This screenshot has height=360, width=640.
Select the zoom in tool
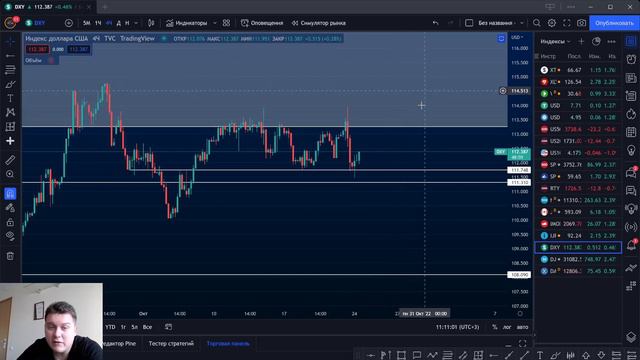pyautogui.click(x=10, y=174)
